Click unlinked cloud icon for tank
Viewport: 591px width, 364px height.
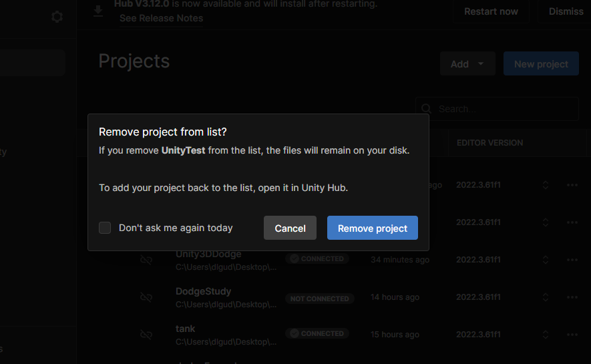pyautogui.click(x=146, y=335)
